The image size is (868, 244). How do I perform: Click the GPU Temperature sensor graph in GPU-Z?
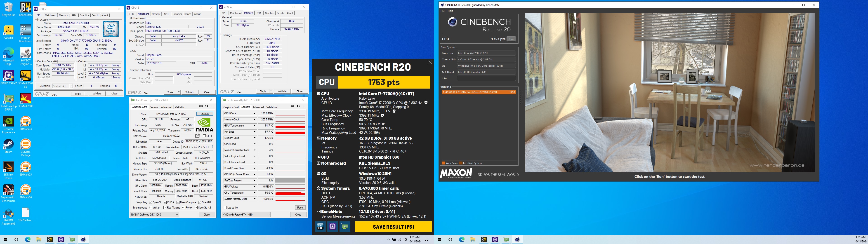(x=290, y=126)
